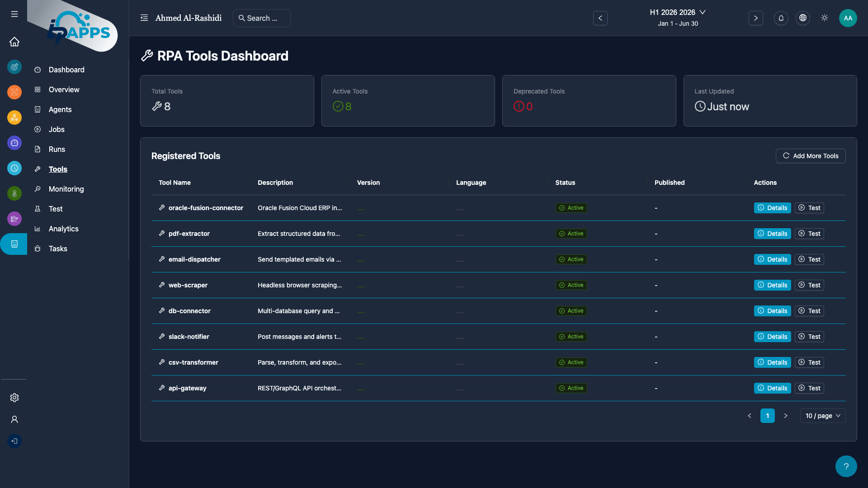This screenshot has height=488, width=868.
Task: Select the language globe icon
Action: coord(802,18)
